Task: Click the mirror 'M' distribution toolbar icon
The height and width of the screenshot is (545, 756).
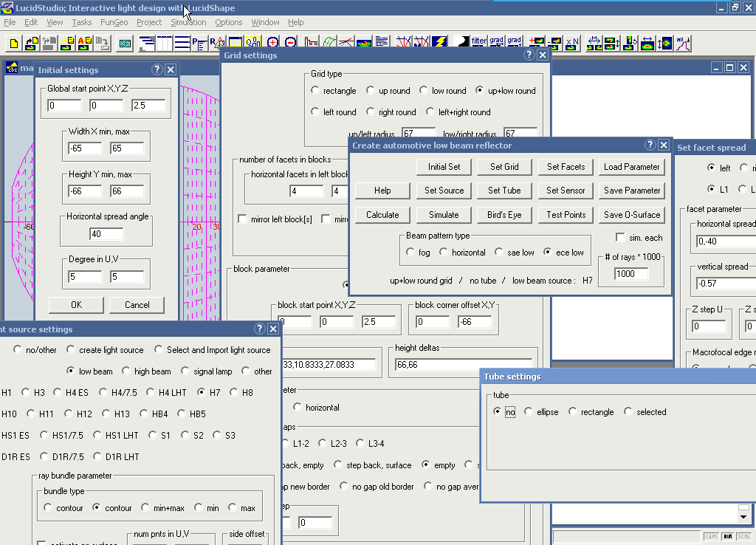Action: point(594,44)
